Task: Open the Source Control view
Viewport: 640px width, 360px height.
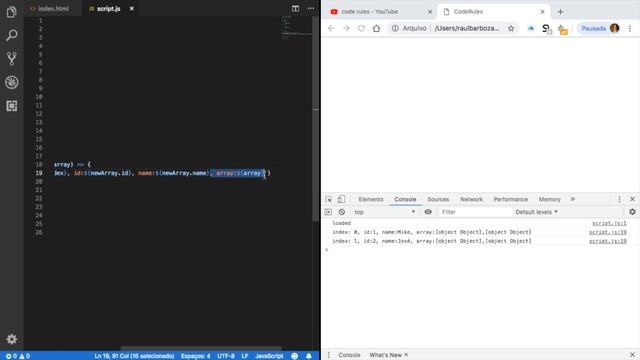Action: click(11, 59)
